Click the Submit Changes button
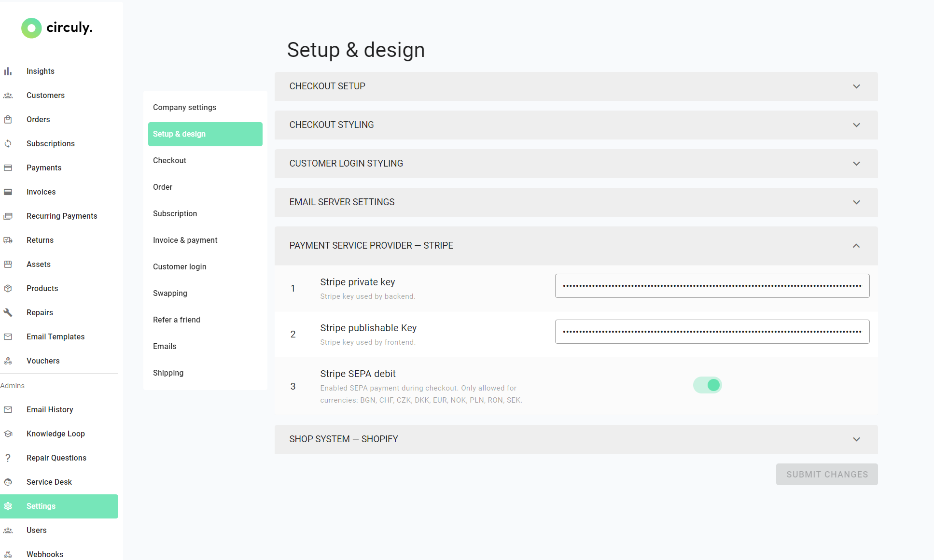Viewport: 934px width, 560px height. point(827,475)
